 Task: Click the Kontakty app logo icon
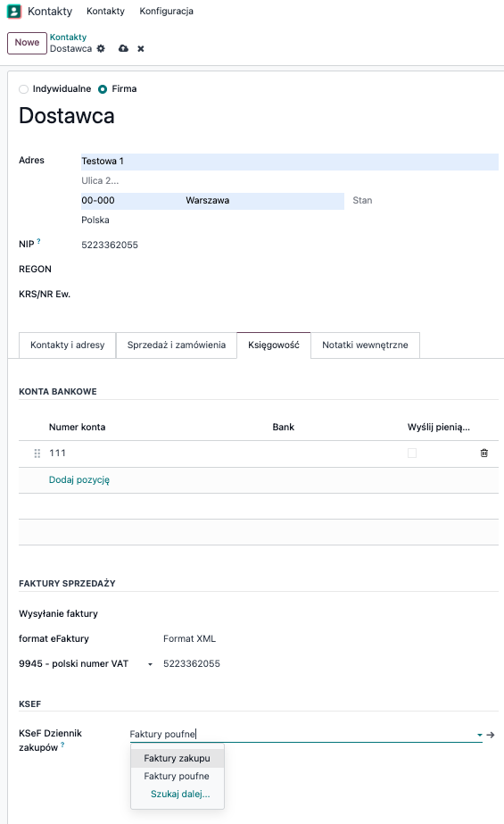[14, 11]
